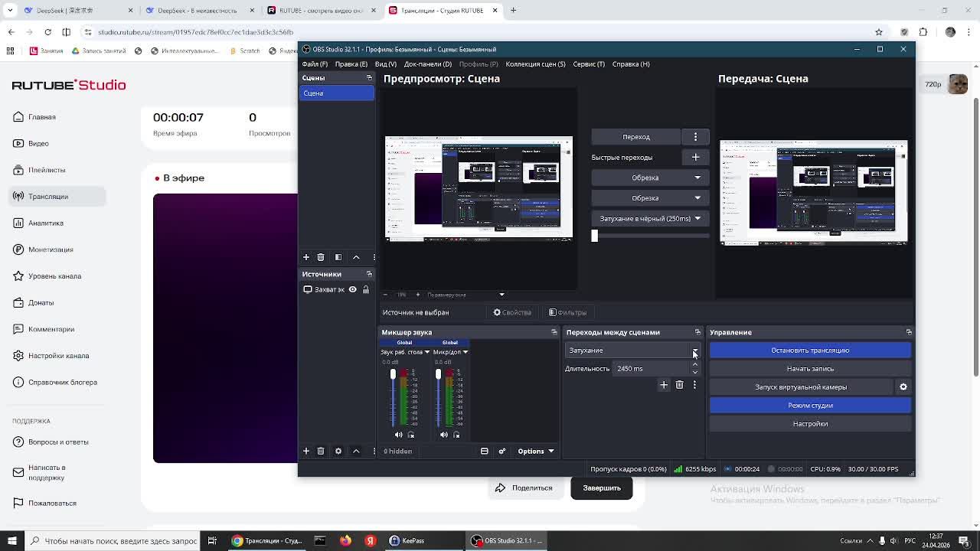
Task: Expand fade to black 250ms dropdown
Action: point(650,219)
